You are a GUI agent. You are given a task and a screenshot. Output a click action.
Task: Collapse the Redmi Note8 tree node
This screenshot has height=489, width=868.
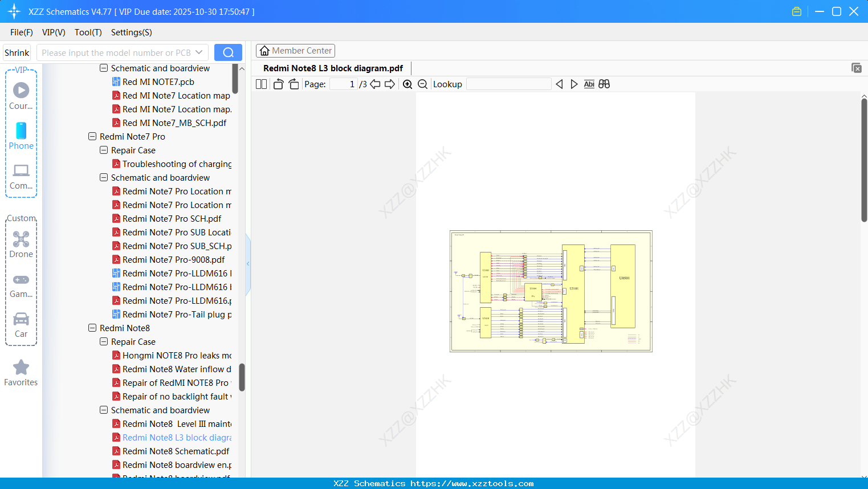point(92,328)
